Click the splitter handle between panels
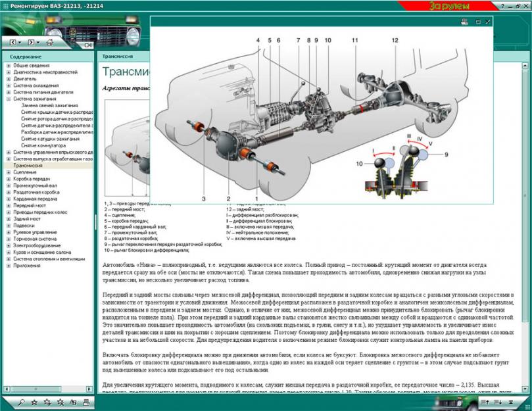Viewport: 532px width, 411px height. click(x=95, y=222)
